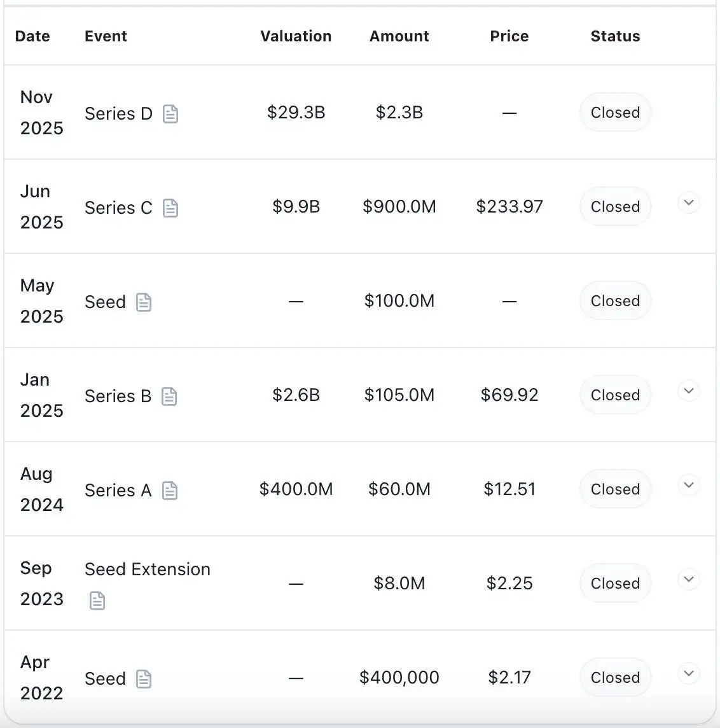
Task: Open the Series C document icon
Action: tap(170, 208)
